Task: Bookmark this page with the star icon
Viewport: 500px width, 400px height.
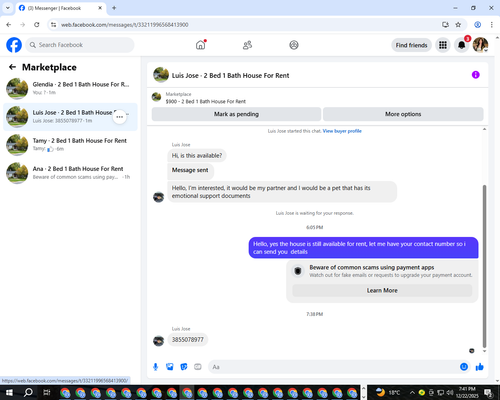Action: point(458,25)
